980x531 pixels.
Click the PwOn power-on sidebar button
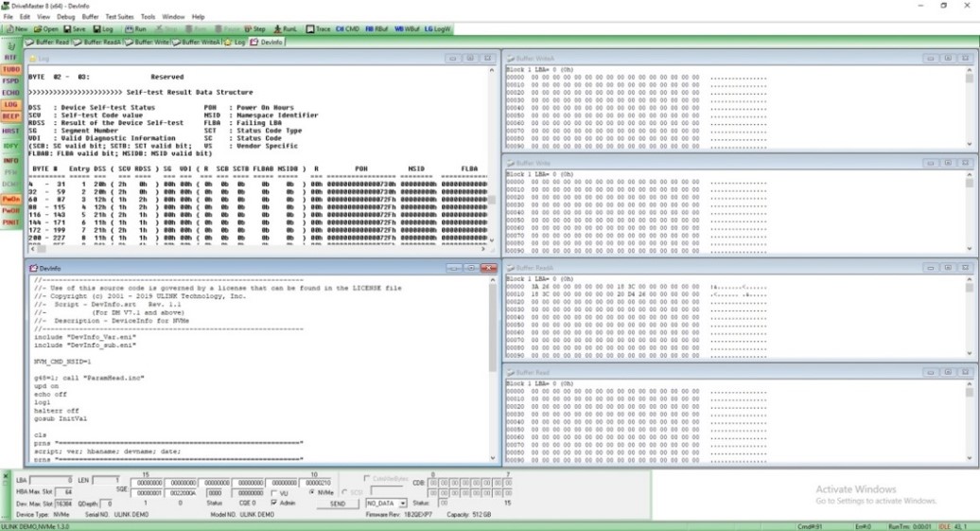tap(10, 199)
